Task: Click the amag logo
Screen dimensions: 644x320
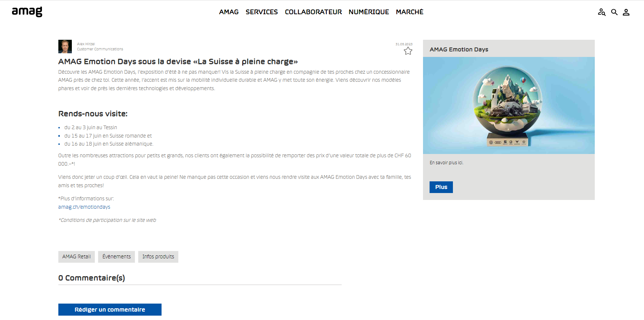Action: (27, 12)
